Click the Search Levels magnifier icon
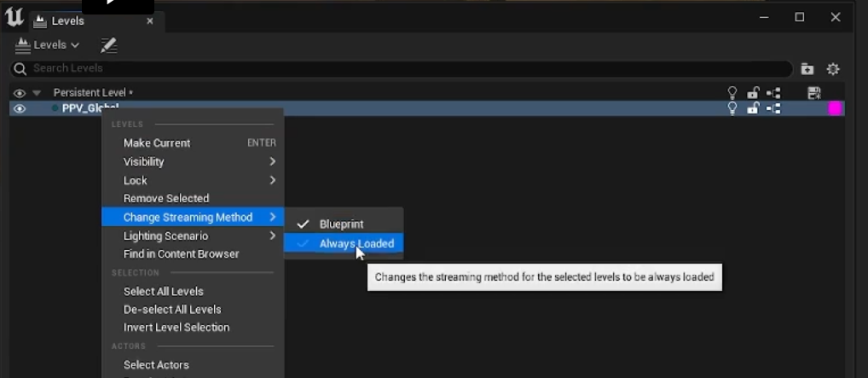This screenshot has width=868, height=378. tap(20, 69)
